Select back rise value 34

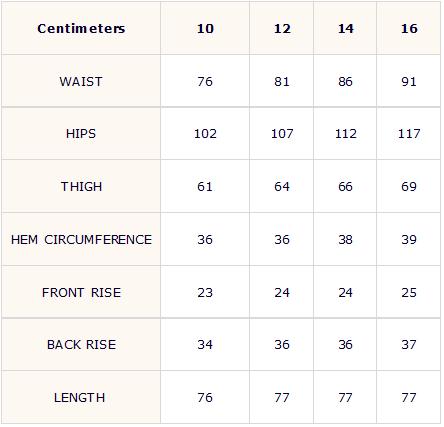click(205, 344)
